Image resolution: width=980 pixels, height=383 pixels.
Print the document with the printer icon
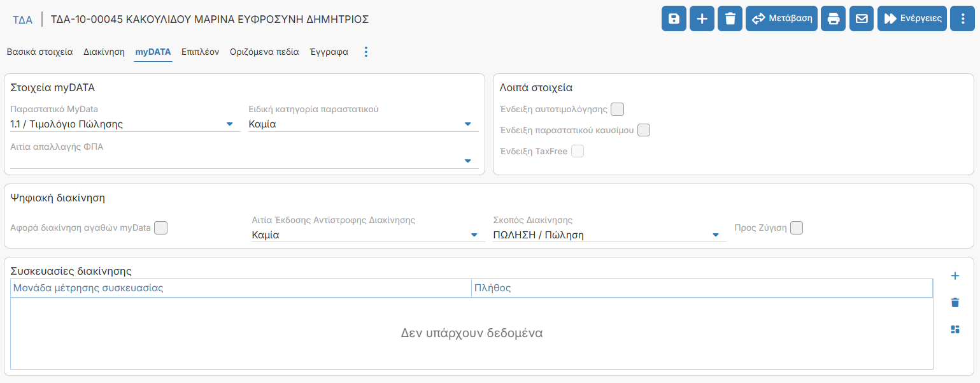coord(834,18)
